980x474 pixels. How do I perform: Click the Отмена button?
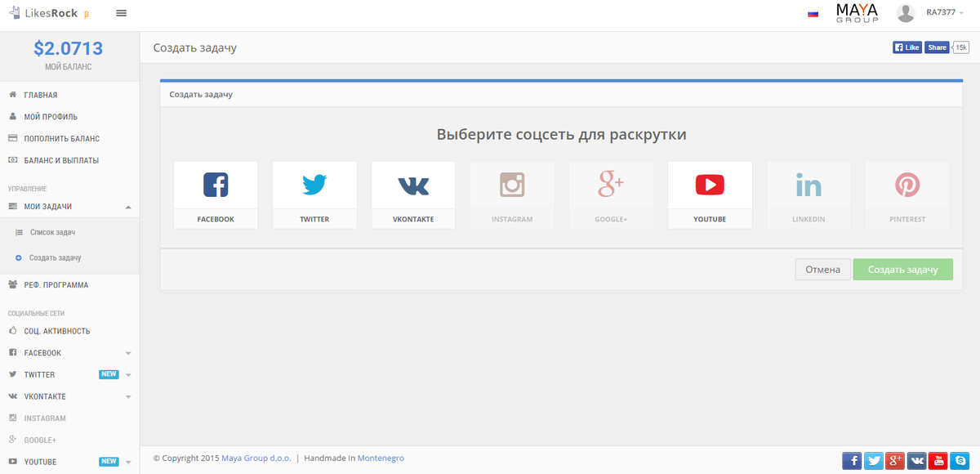pyautogui.click(x=822, y=270)
